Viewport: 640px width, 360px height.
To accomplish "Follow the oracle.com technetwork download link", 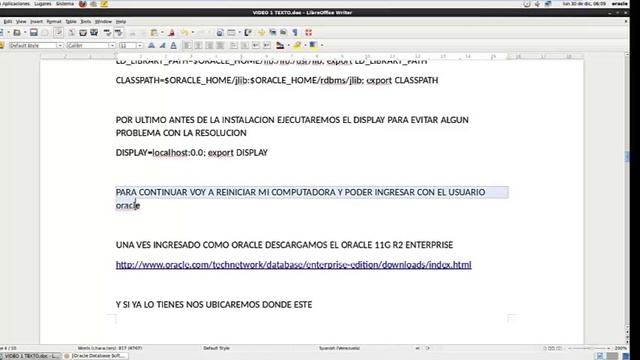I will 293,265.
